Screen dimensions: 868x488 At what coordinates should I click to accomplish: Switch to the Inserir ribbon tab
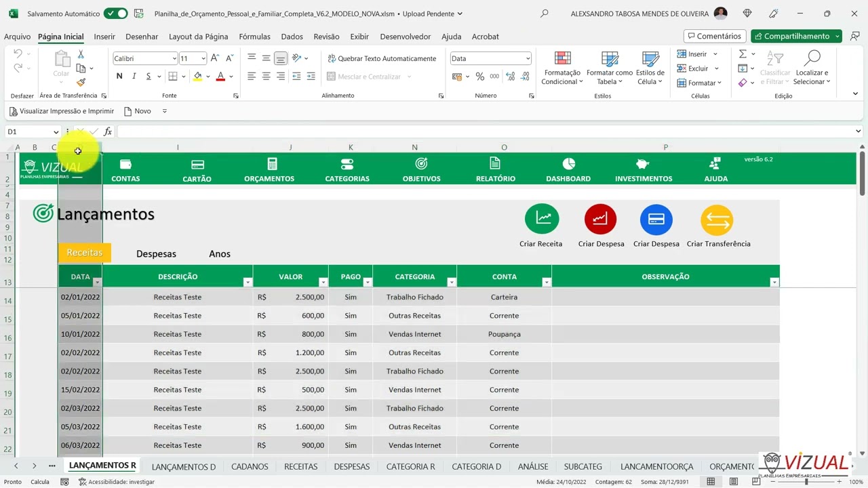(x=104, y=37)
